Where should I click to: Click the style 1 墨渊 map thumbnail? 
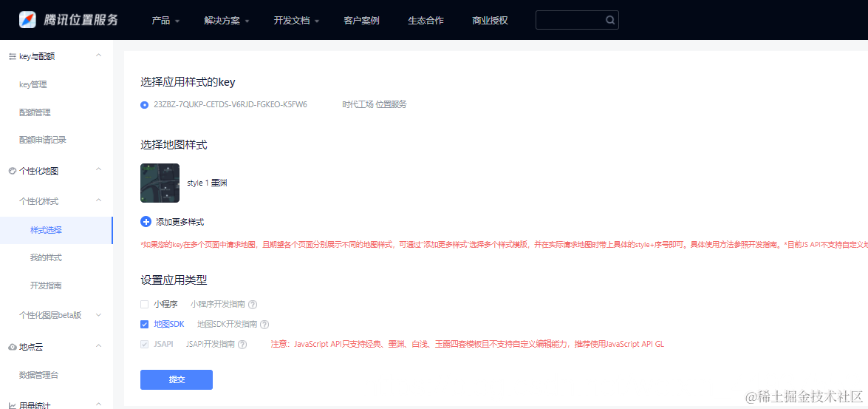pos(160,183)
